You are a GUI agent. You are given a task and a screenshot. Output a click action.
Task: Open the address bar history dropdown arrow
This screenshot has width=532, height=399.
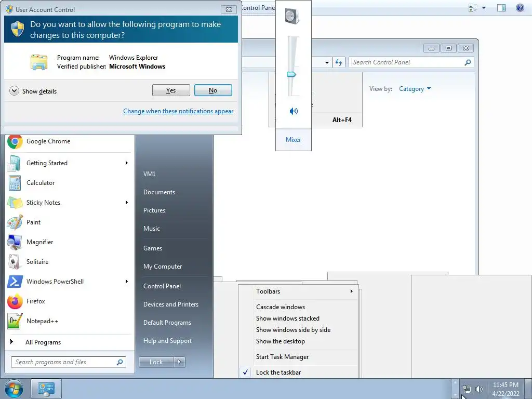point(327,62)
